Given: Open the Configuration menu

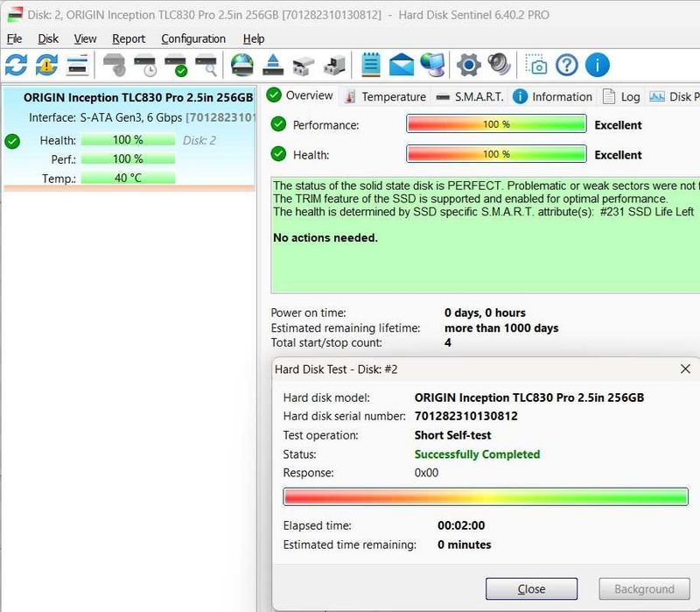Looking at the screenshot, I should [x=193, y=39].
